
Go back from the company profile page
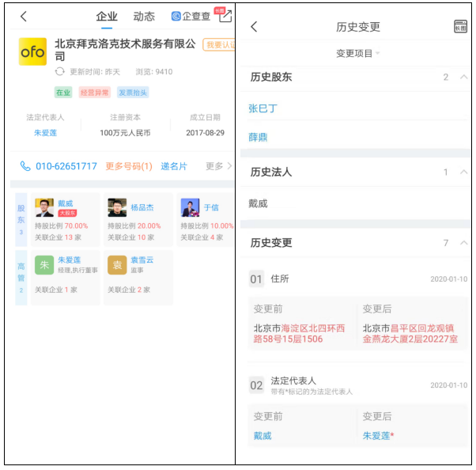tap(24, 17)
